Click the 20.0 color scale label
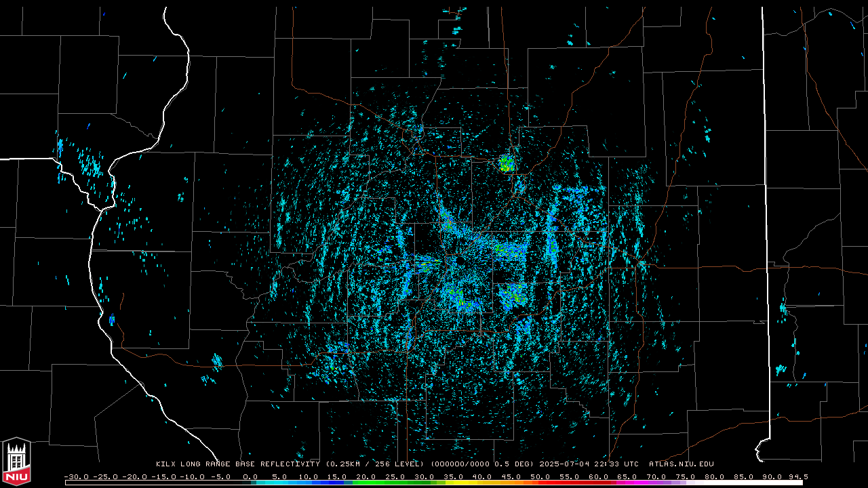 click(366, 477)
